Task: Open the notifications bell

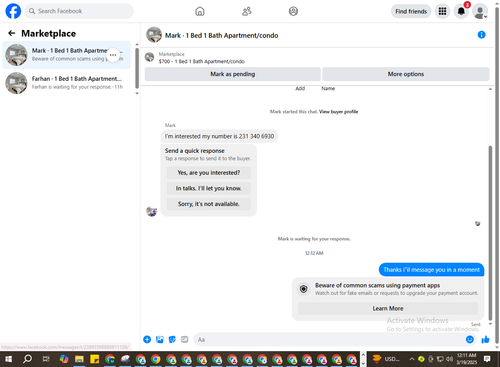Action: coord(461,11)
